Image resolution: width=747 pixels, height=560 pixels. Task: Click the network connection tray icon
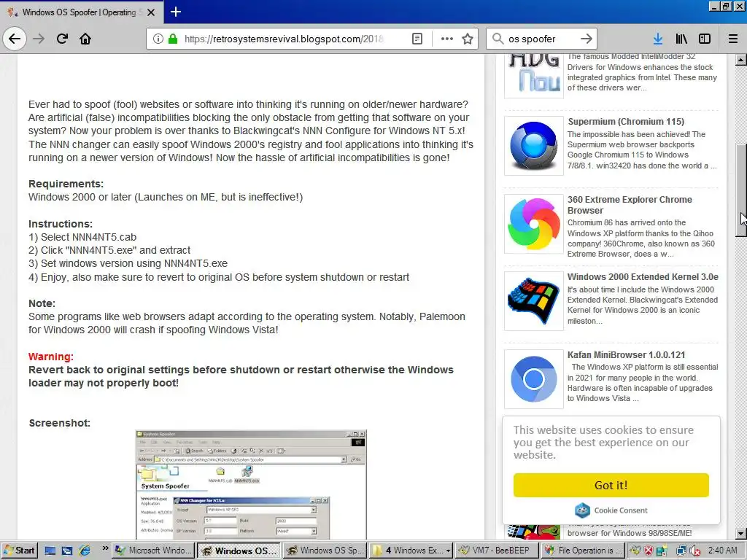681,551
